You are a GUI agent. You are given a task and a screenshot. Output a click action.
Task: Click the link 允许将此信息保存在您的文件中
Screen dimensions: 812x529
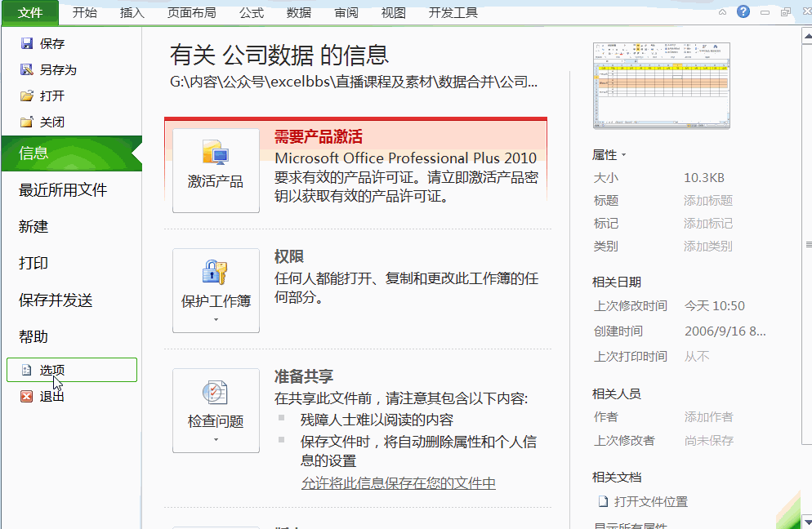(x=398, y=483)
